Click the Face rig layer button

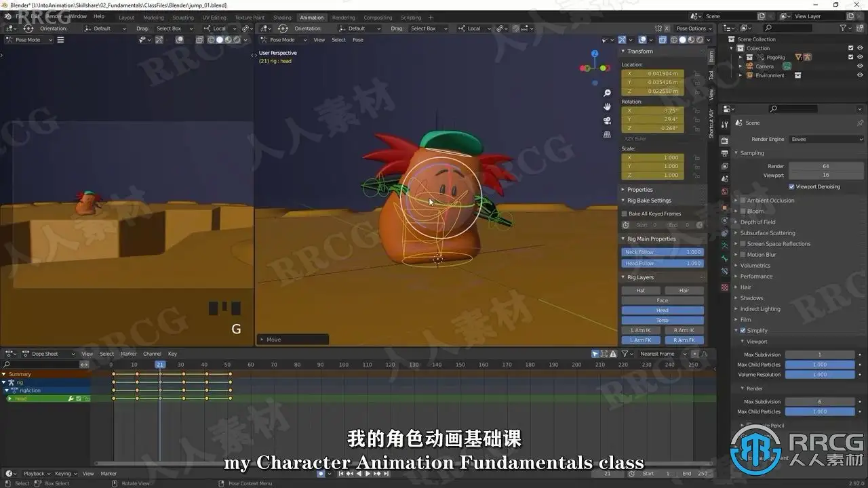click(x=663, y=300)
